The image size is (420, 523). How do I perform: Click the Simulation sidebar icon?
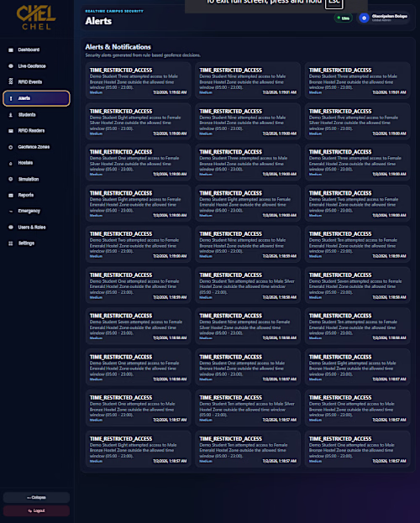coord(11,179)
